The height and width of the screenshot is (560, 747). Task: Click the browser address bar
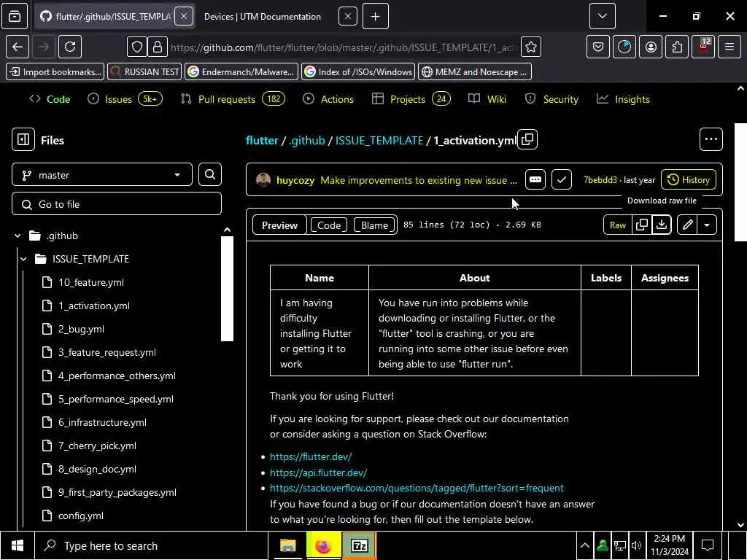coord(343,47)
